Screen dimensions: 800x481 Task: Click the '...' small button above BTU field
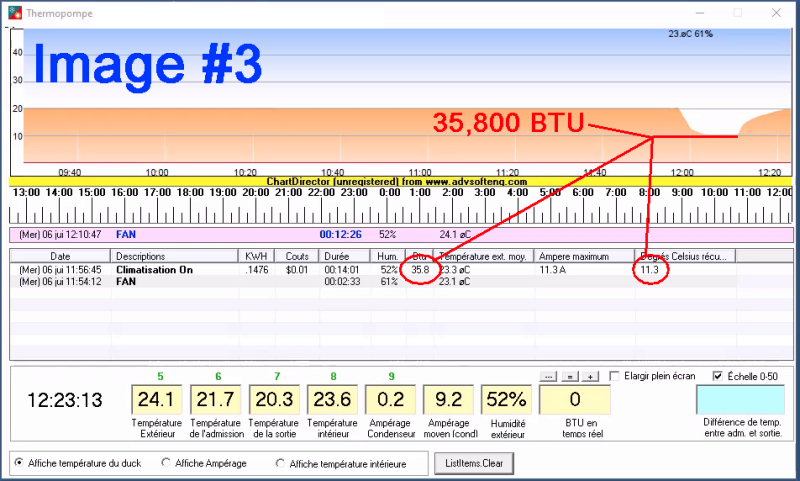[548, 376]
